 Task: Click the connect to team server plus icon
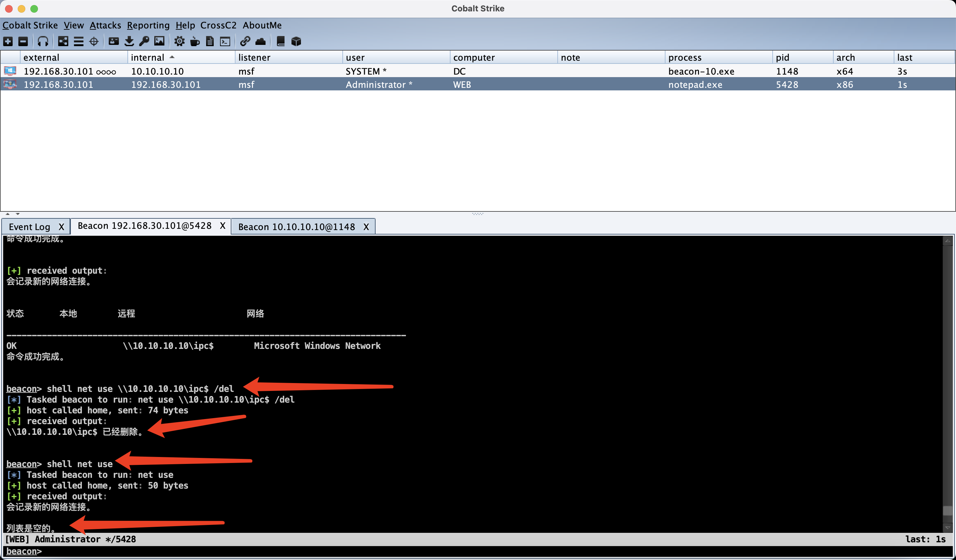[8, 41]
